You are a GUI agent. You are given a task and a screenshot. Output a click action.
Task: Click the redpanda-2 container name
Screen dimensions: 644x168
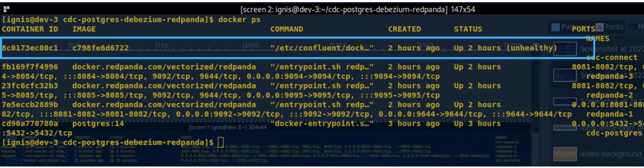pos(610,95)
